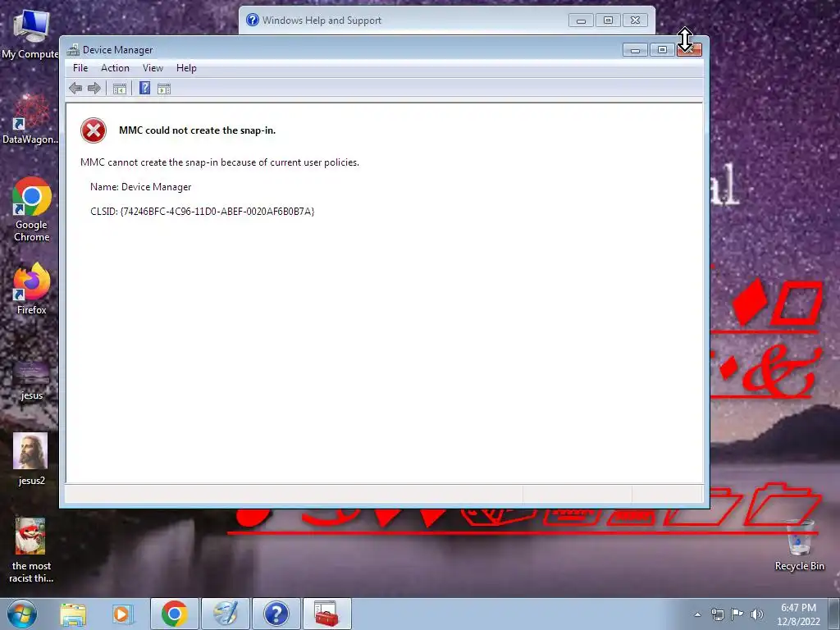This screenshot has height=630, width=840.
Task: Open Windows Explorer from the taskbar
Action: (73, 614)
